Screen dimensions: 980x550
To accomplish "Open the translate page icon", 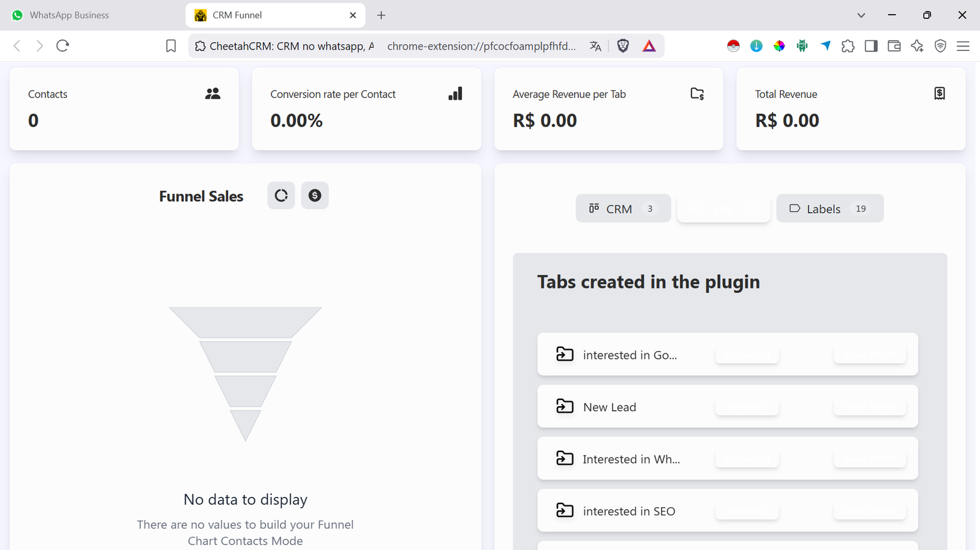I will (x=595, y=46).
